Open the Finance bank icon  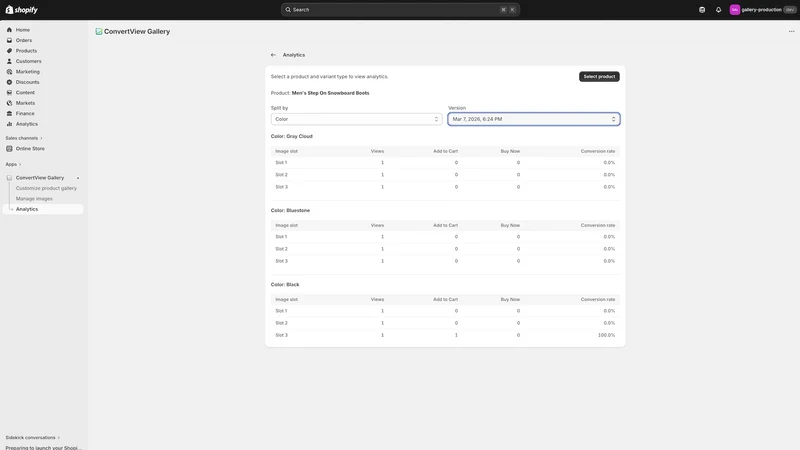click(x=9, y=114)
